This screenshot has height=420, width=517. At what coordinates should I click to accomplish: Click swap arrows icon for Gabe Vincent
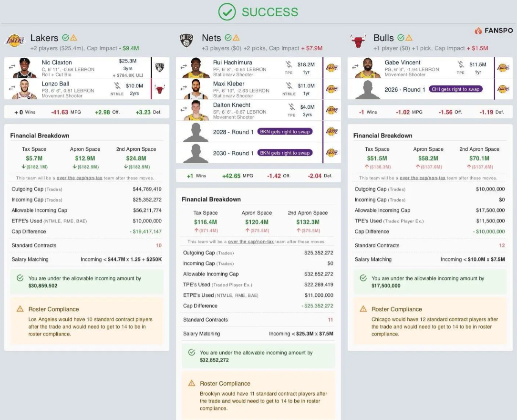pyautogui.click(x=355, y=67)
